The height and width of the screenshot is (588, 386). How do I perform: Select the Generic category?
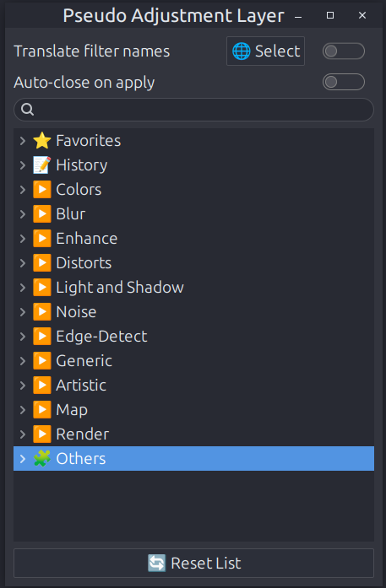tap(193, 361)
